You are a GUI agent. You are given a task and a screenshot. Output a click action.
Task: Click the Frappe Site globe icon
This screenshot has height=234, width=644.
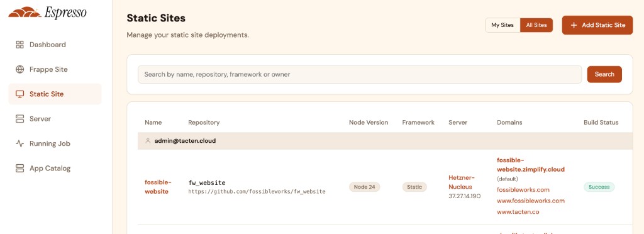coord(19,69)
